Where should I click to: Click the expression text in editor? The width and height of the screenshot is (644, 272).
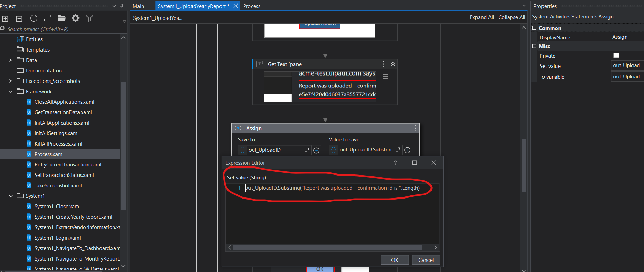(x=332, y=188)
